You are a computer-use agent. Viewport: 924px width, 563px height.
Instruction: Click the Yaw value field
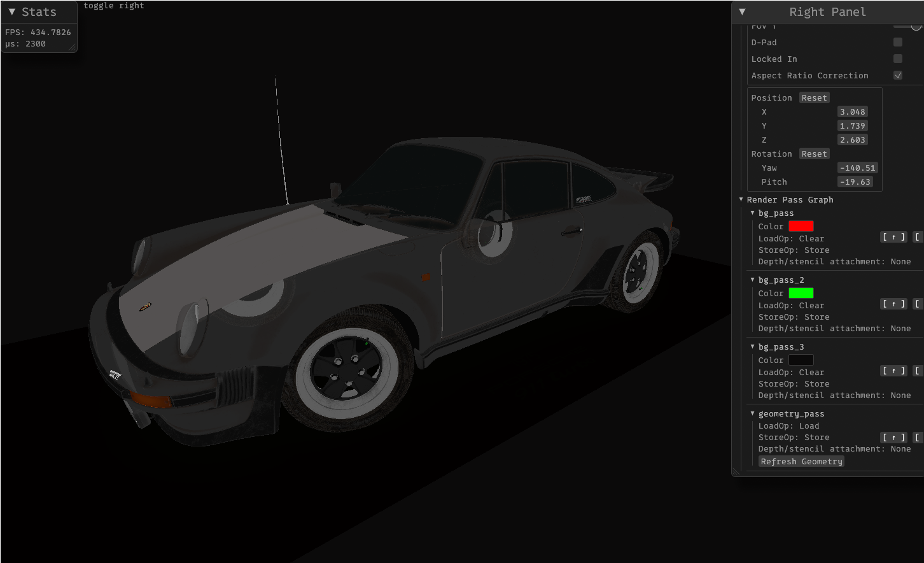[x=858, y=167]
